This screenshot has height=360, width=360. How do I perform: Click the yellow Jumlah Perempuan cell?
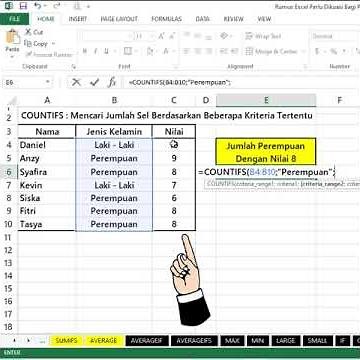(266, 152)
